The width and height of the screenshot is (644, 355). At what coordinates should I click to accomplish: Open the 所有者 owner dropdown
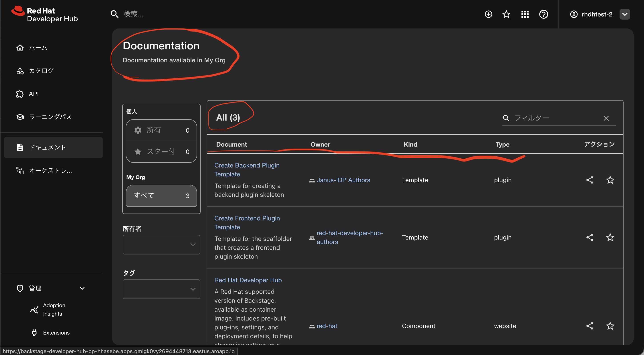coord(161,244)
